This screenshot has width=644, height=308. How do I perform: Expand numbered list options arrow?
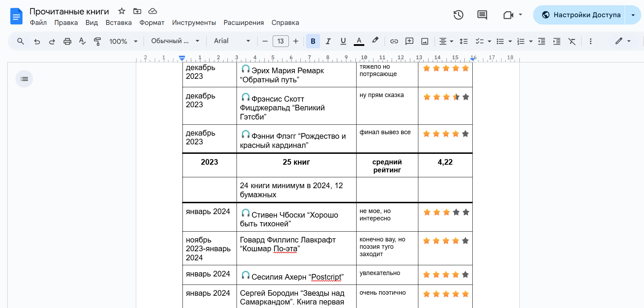tap(531, 41)
